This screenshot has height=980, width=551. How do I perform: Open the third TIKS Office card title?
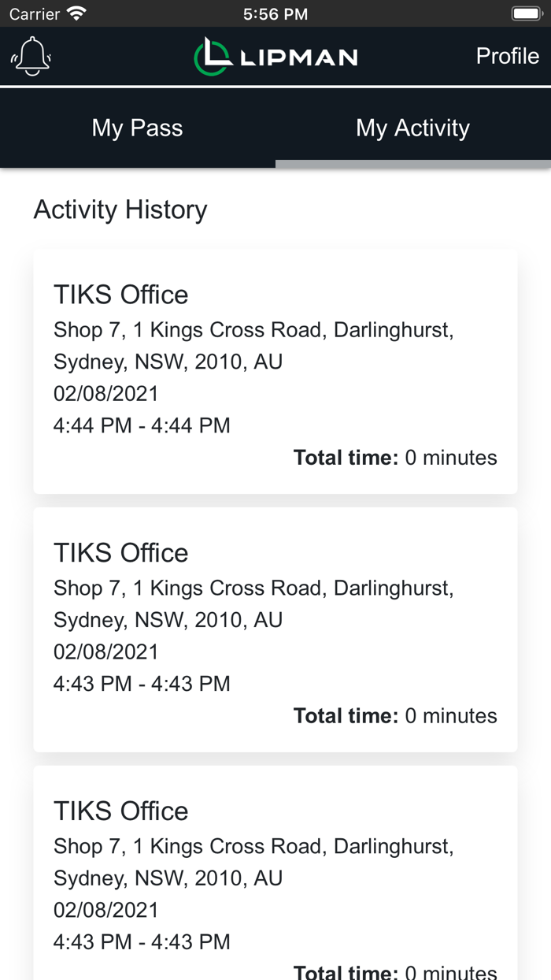pos(121,811)
